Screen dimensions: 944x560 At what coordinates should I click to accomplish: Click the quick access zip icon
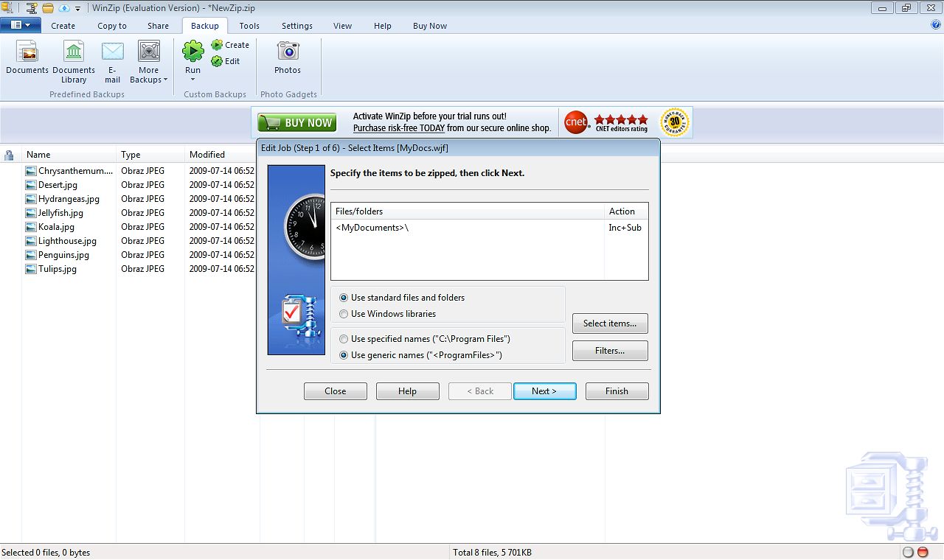(31, 8)
